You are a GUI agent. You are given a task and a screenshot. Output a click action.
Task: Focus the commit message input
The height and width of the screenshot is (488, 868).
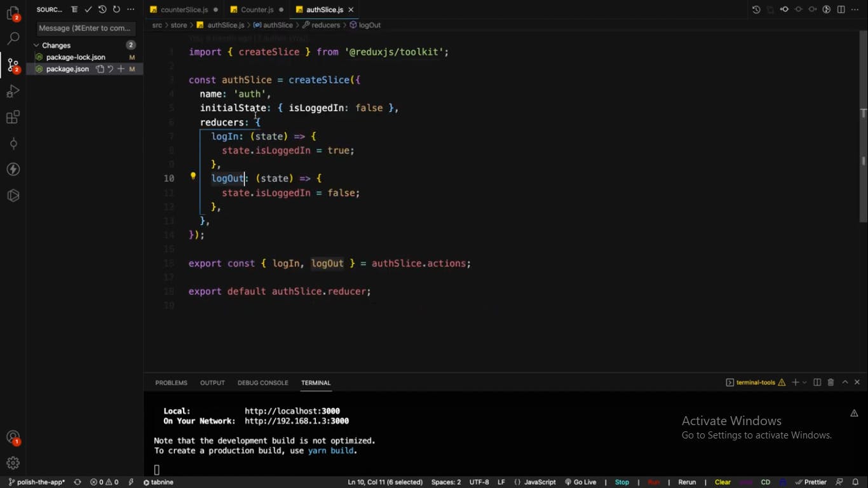(x=85, y=28)
